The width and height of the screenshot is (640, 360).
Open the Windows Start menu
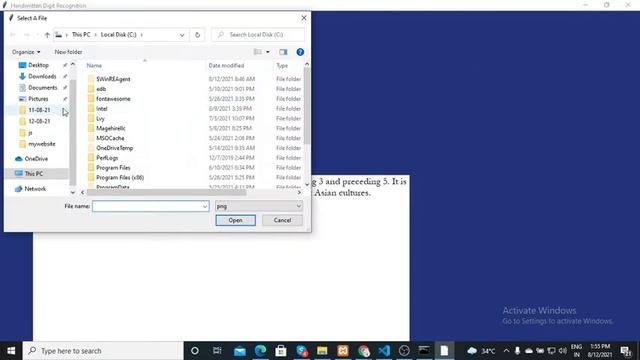11,351
